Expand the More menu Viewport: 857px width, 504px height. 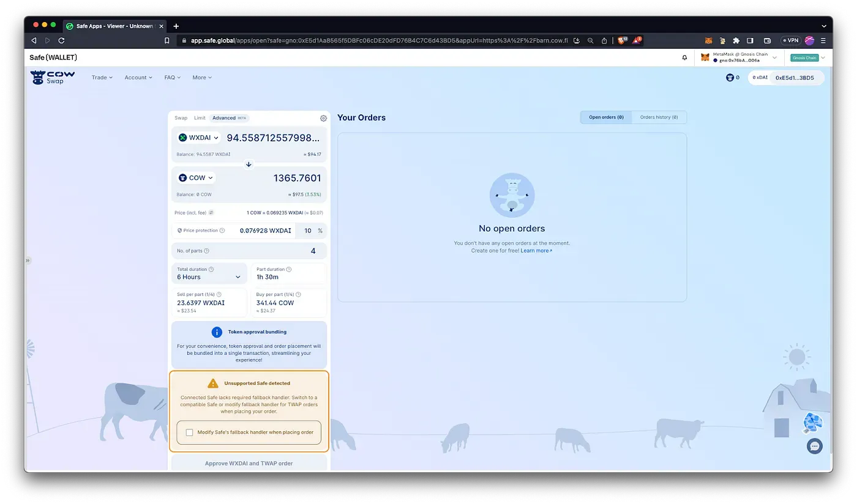(202, 78)
